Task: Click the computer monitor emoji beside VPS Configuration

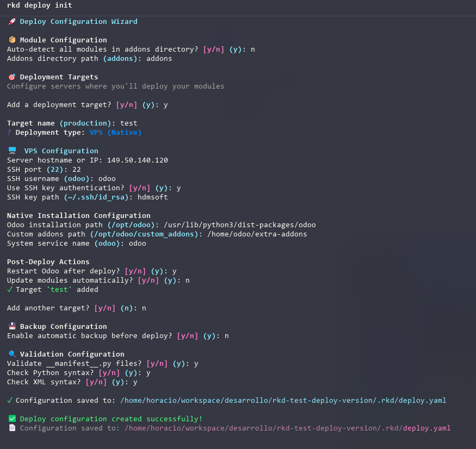Action: pyautogui.click(x=12, y=151)
